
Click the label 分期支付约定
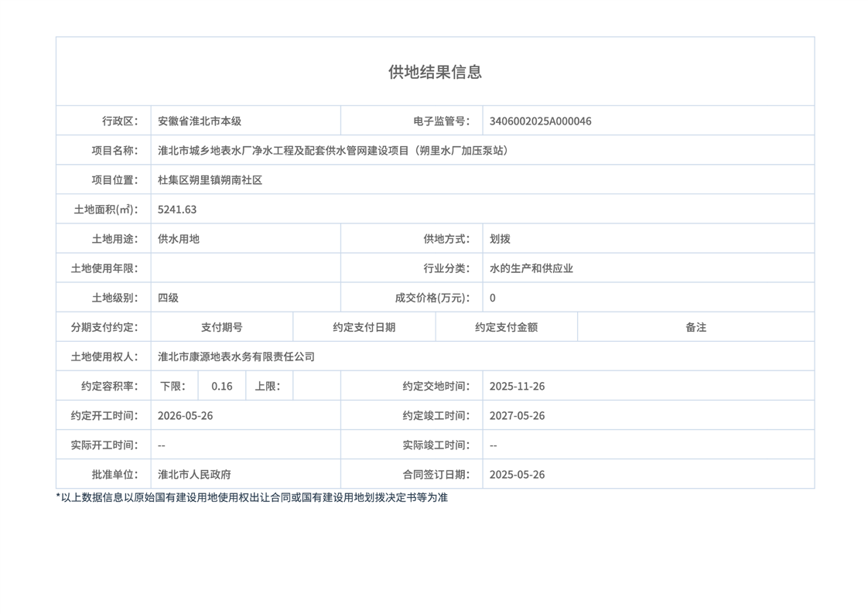pyautogui.click(x=104, y=327)
